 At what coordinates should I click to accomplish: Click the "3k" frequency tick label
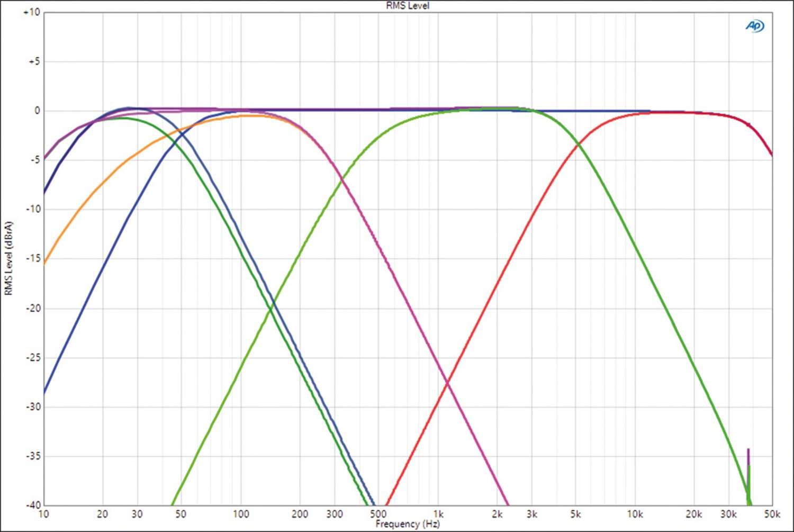532,514
